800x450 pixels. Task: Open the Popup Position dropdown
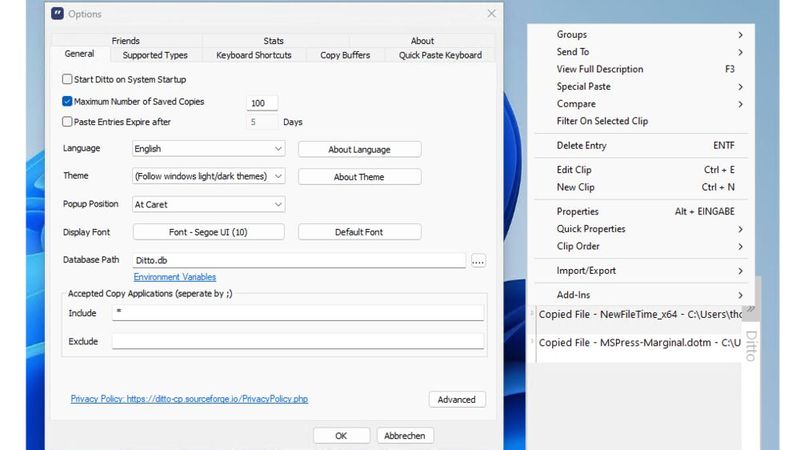click(x=208, y=205)
